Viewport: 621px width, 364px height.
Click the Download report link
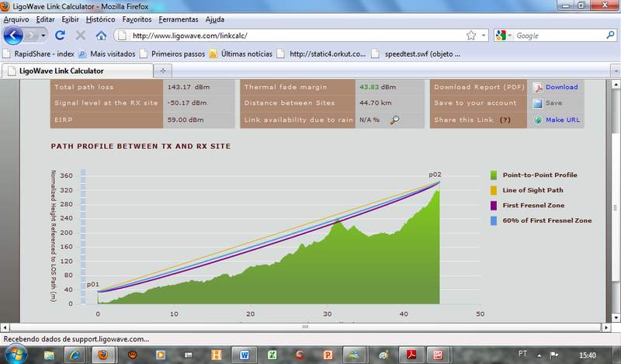(x=561, y=87)
